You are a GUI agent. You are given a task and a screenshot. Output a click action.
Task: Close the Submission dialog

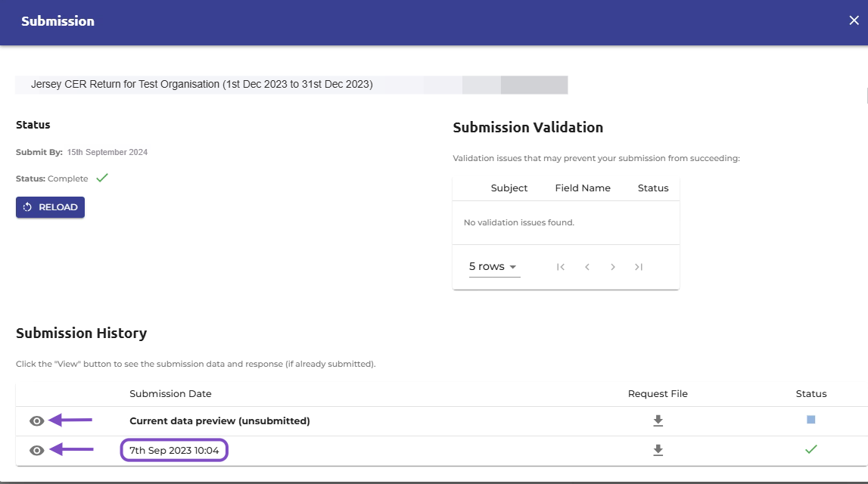854,20
